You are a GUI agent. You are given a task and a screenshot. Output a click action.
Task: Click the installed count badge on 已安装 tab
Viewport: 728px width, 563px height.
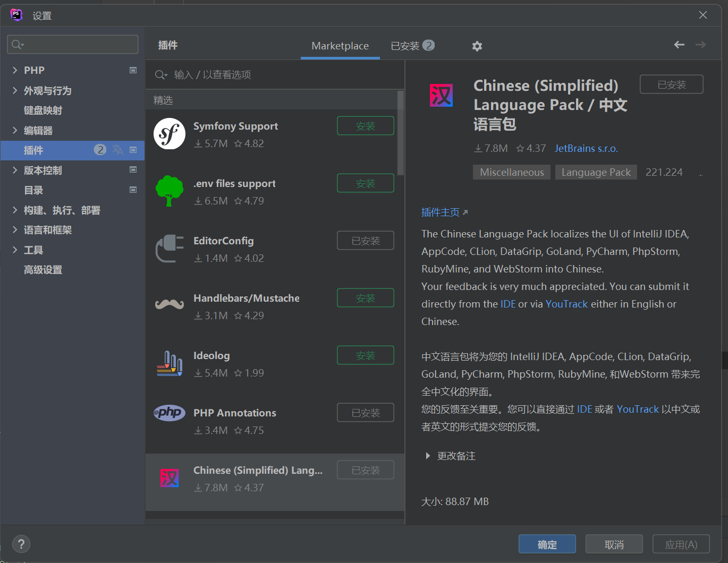[428, 45]
